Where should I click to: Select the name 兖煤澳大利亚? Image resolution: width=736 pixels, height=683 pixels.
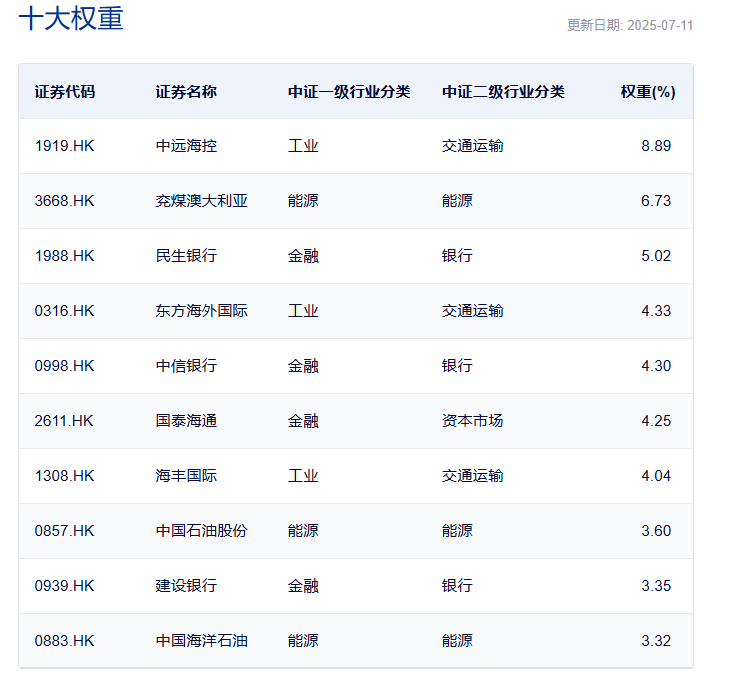coord(201,201)
